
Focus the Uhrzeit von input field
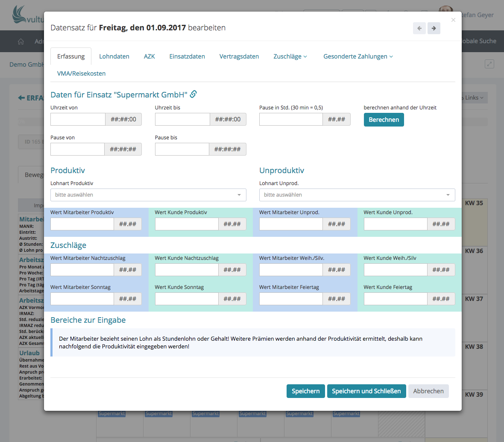tap(78, 120)
